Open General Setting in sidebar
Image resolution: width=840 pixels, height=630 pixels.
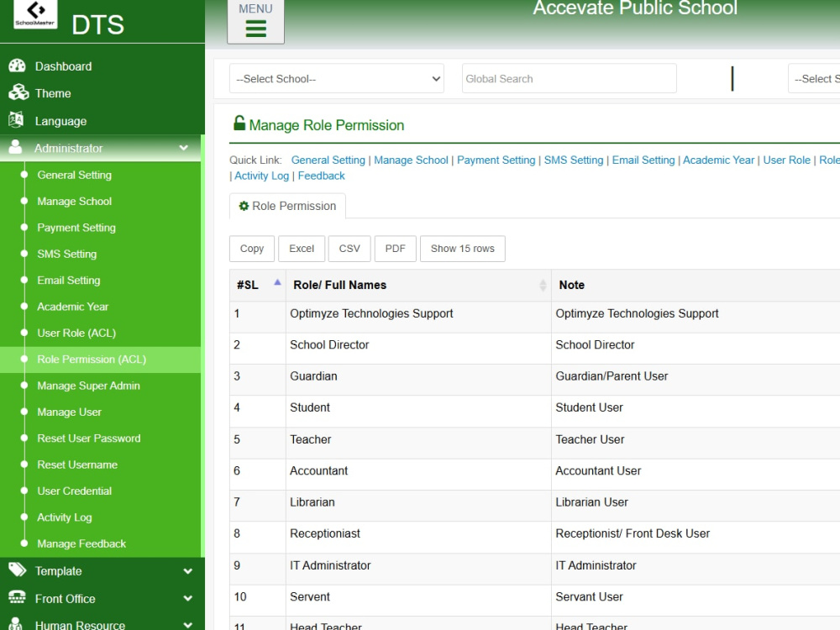(x=75, y=175)
